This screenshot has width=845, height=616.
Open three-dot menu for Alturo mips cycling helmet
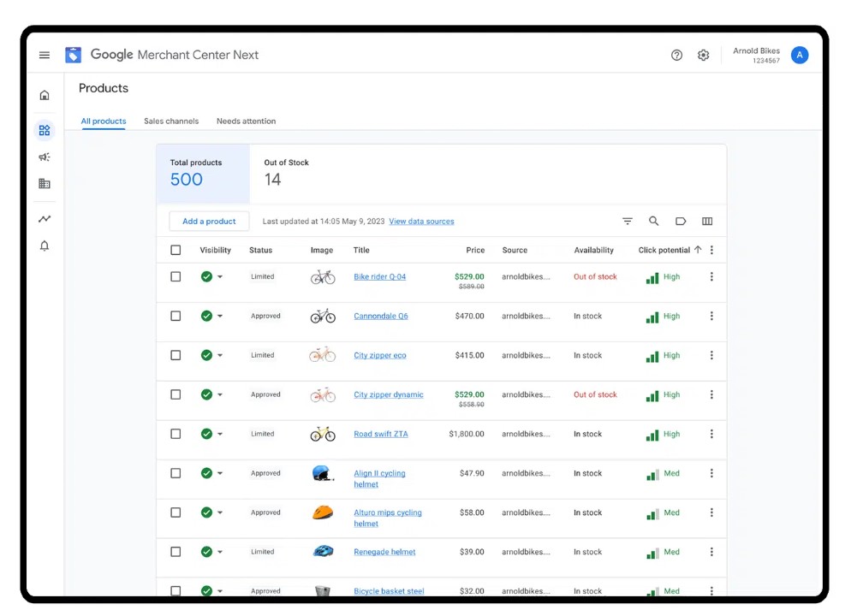point(712,512)
